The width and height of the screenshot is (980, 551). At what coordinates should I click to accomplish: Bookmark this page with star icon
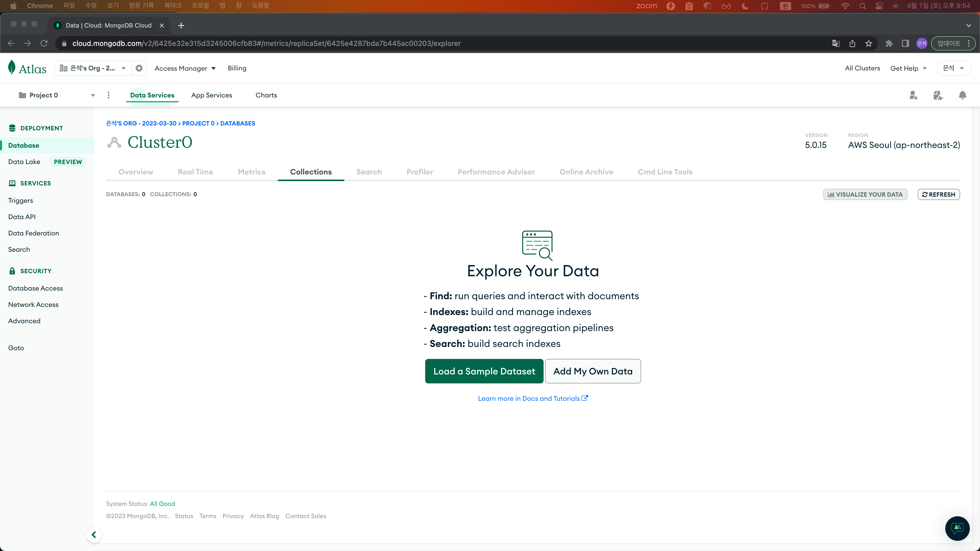pos(868,43)
